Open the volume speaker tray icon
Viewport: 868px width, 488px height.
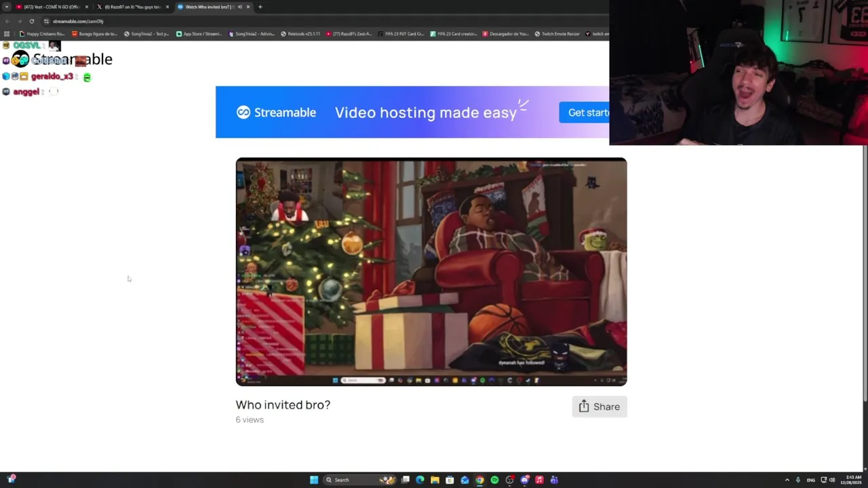click(x=832, y=480)
